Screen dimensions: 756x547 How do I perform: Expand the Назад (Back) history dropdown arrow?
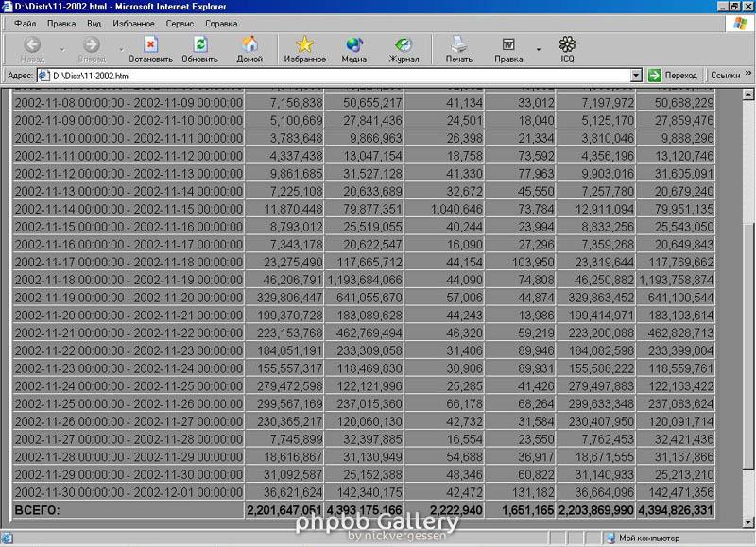tap(62, 48)
